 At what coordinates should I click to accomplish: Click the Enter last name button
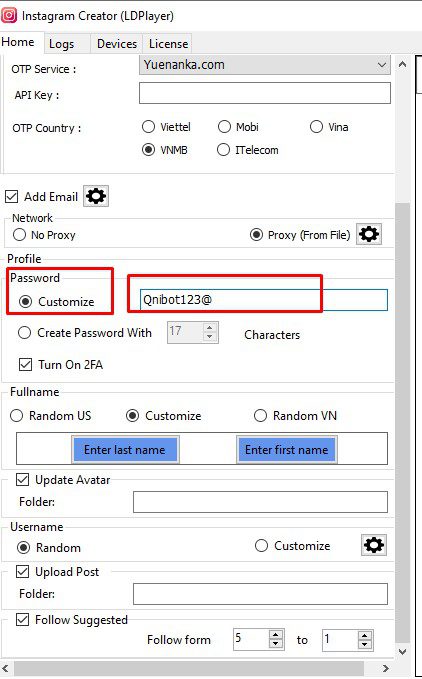tap(125, 449)
